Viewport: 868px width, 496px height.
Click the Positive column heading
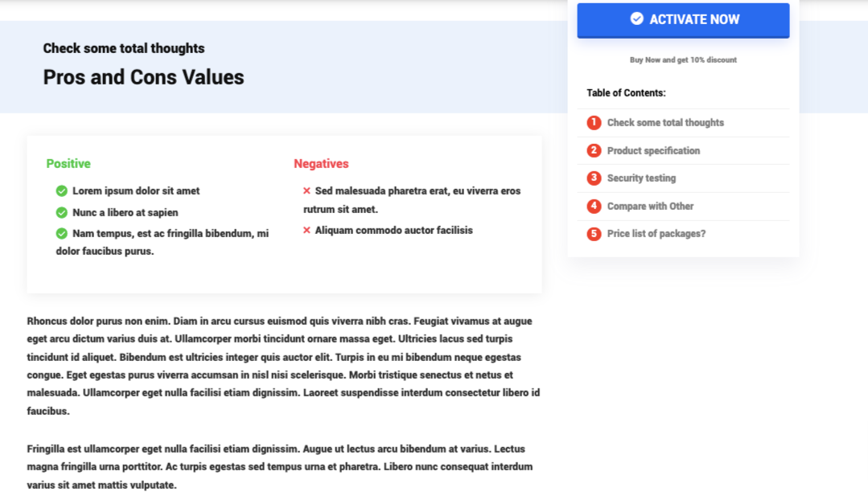pos(68,164)
